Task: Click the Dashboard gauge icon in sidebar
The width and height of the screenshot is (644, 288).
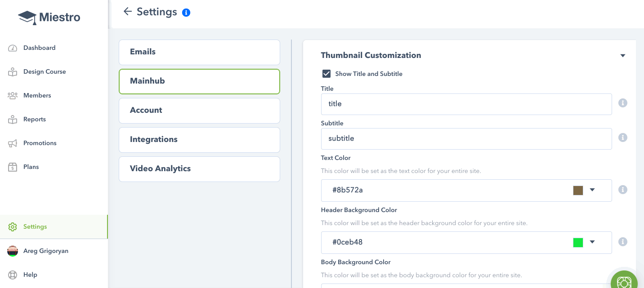Action: click(13, 48)
